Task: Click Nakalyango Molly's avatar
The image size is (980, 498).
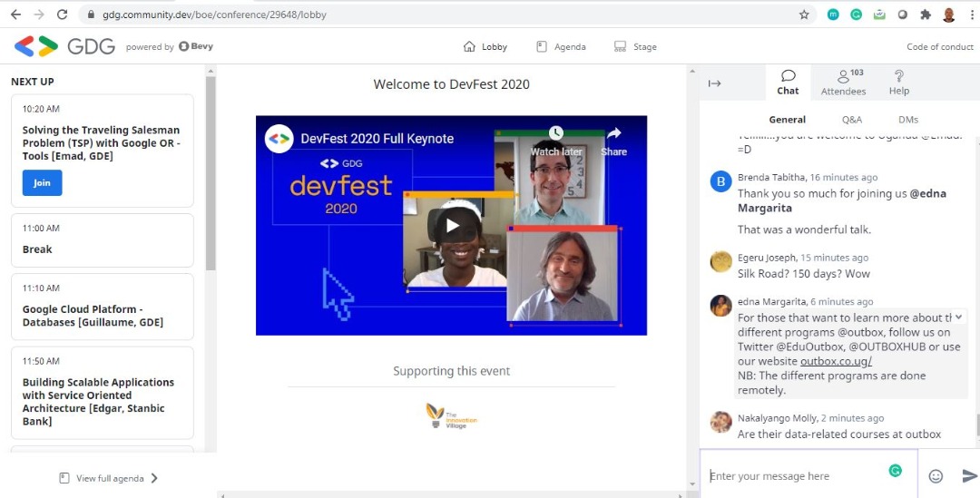Action: tap(720, 422)
